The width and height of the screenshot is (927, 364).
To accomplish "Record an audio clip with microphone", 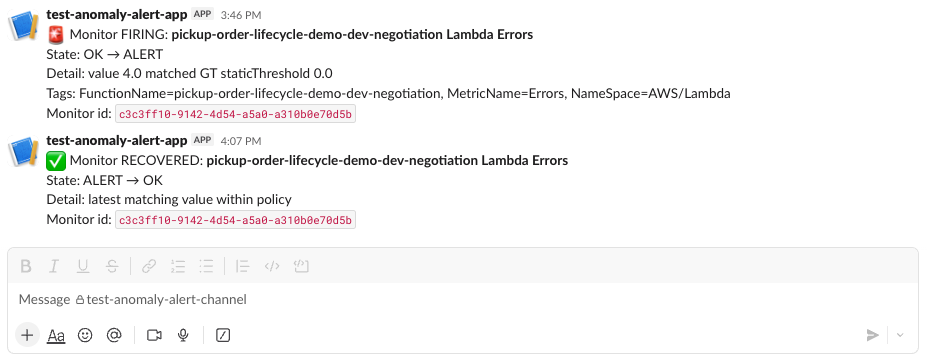I will coord(183,335).
